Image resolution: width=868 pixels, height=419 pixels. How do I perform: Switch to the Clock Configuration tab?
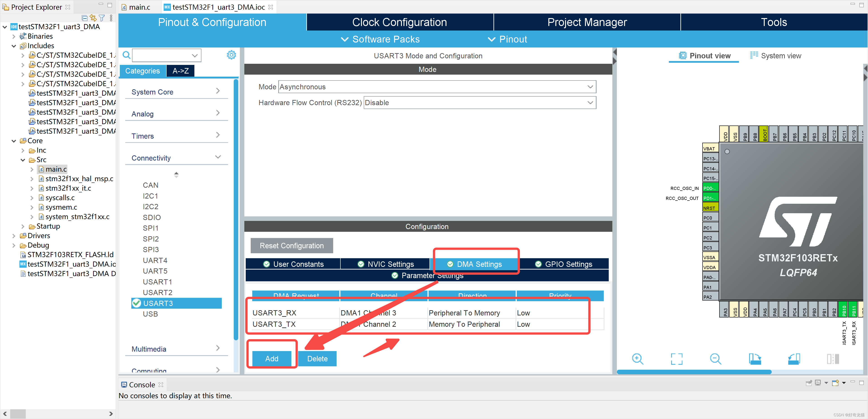[x=399, y=22]
